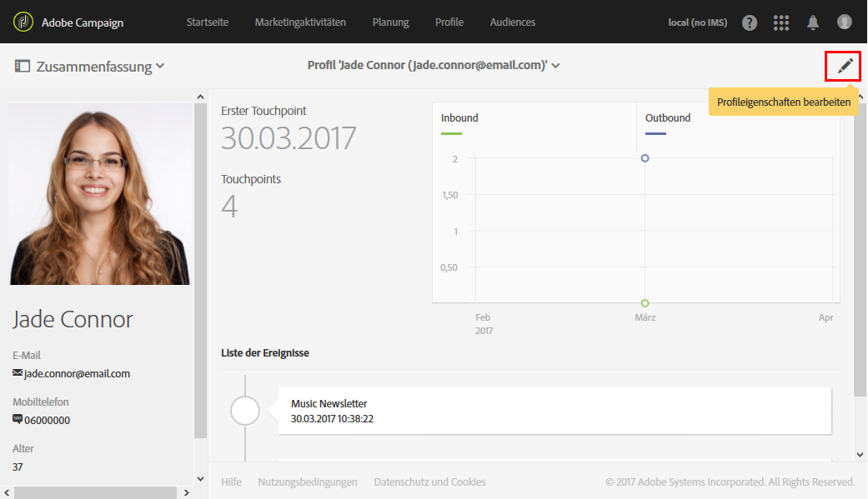Open Marketingaktivitäten menu
The height and width of the screenshot is (499, 868).
coord(300,22)
